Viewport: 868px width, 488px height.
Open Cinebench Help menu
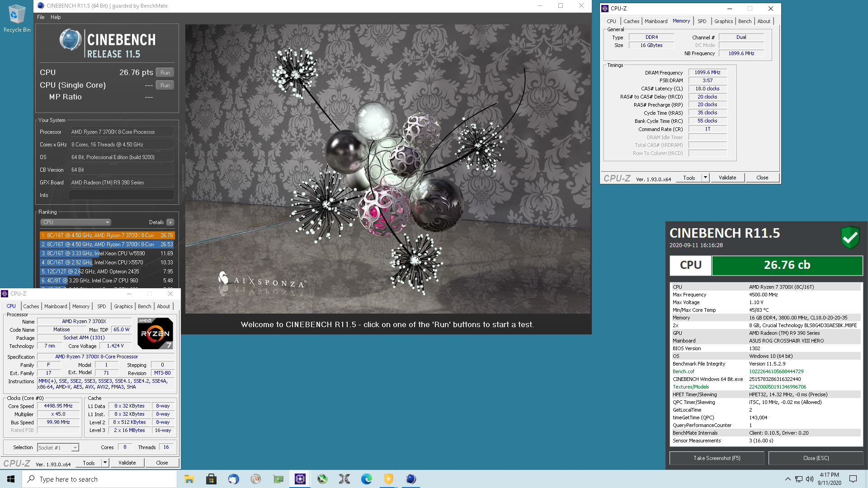click(56, 17)
